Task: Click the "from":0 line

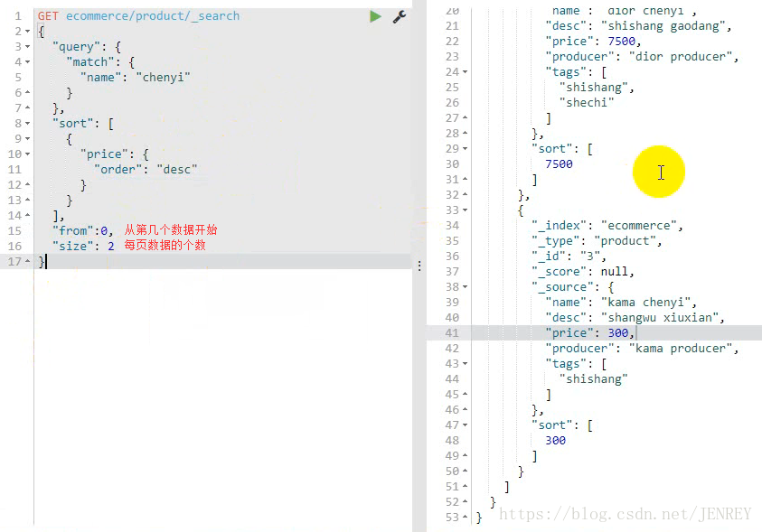Action: 83,230
